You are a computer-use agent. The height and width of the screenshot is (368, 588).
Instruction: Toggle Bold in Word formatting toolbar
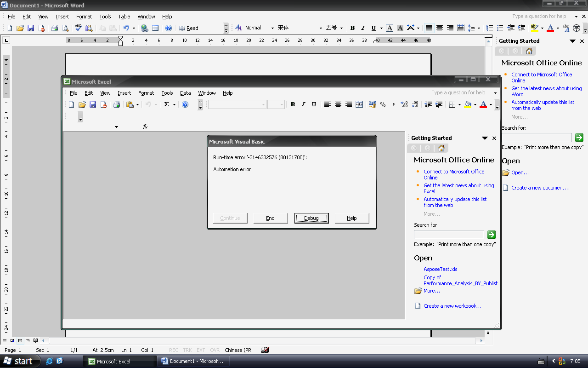click(x=352, y=28)
